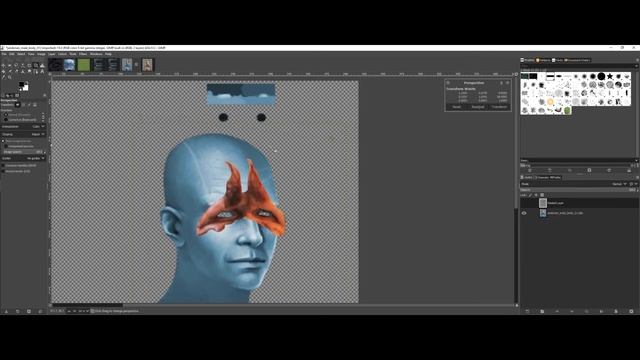Set transform target to Layer
The width and height of the screenshot is (640, 360).
tap(18, 104)
